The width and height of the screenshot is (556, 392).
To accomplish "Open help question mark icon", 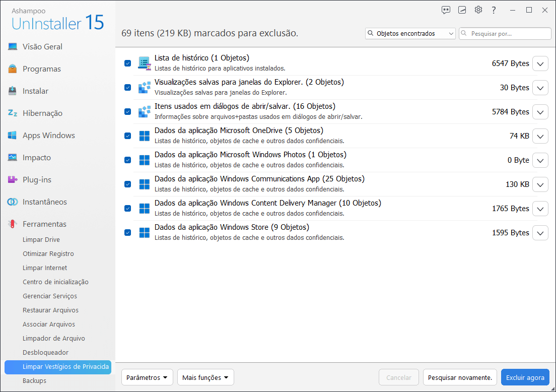I will [x=494, y=10].
